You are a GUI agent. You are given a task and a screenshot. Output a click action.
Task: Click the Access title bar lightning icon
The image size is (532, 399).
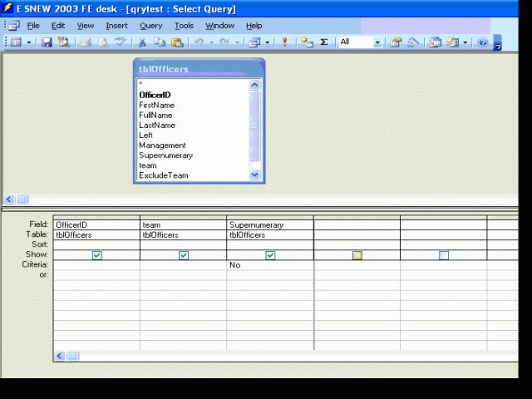[7, 8]
